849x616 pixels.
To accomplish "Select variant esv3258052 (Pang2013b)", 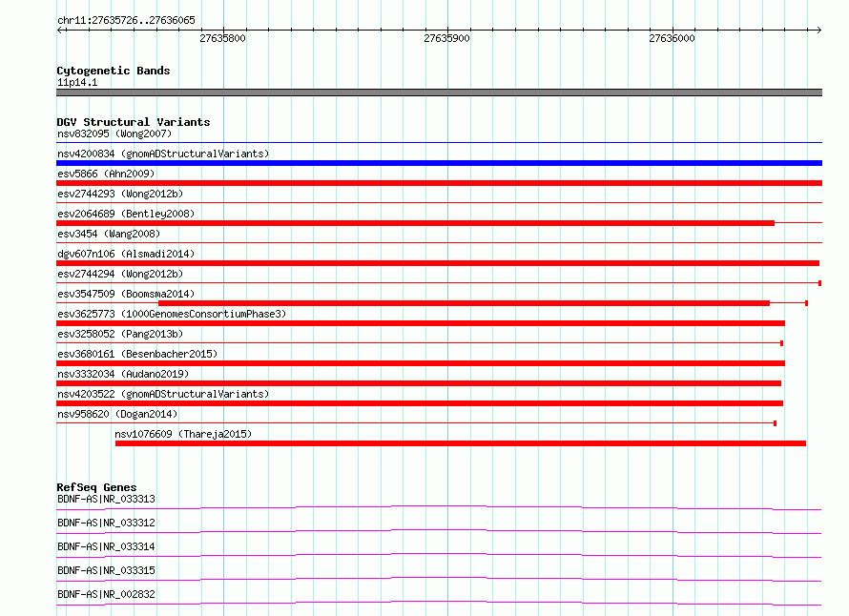I will (x=120, y=334).
